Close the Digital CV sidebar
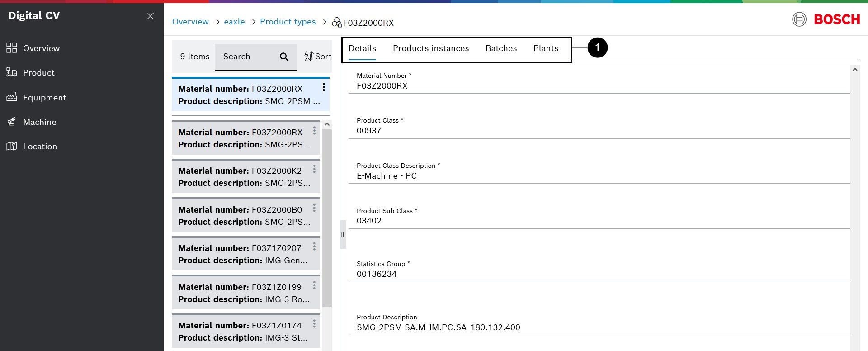 [151, 16]
